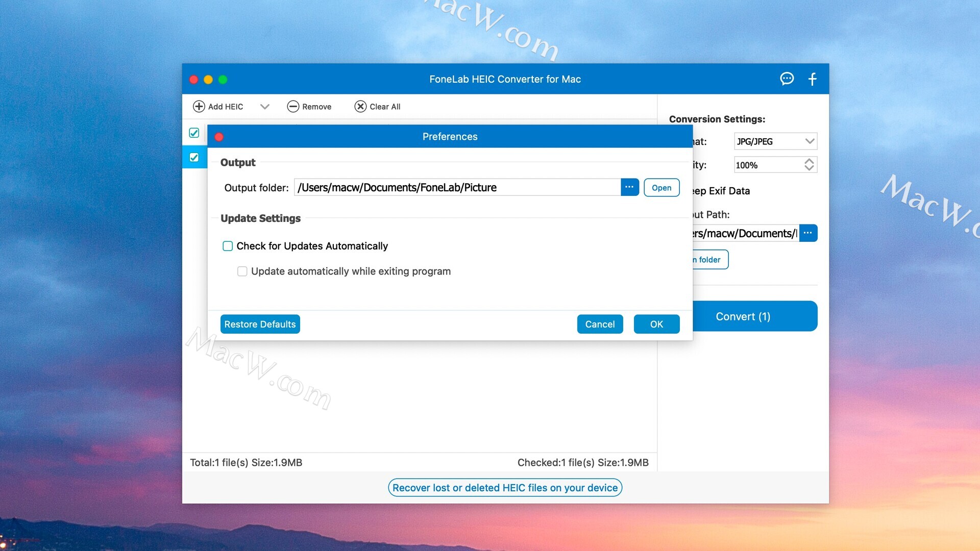This screenshot has height=551, width=980.
Task: Open the JPG/JPEG format dropdown
Action: point(775,141)
